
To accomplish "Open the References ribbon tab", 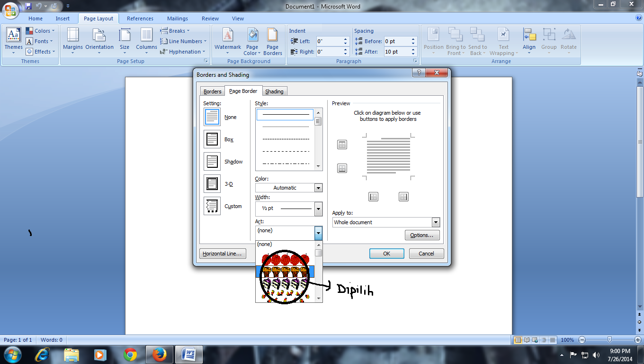I will tap(140, 18).
